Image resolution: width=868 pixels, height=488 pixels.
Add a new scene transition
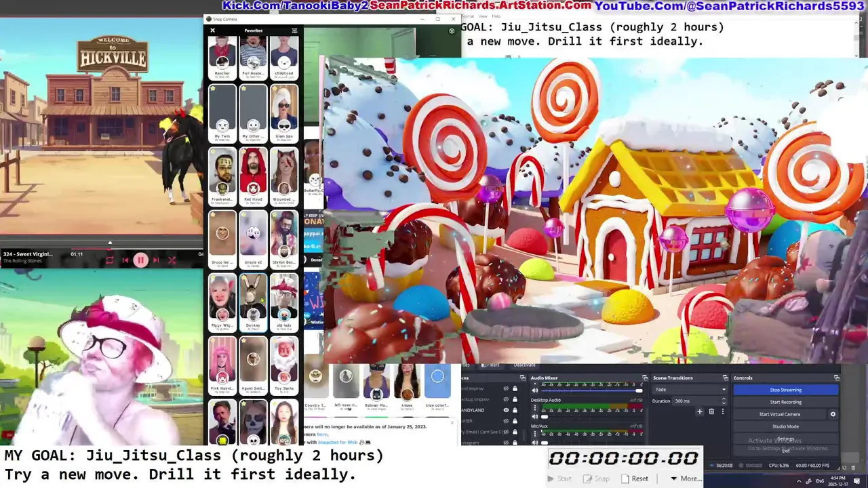(700, 411)
